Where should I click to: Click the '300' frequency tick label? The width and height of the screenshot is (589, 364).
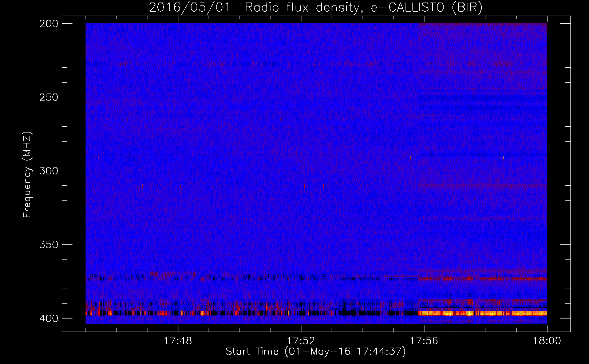pos(48,171)
